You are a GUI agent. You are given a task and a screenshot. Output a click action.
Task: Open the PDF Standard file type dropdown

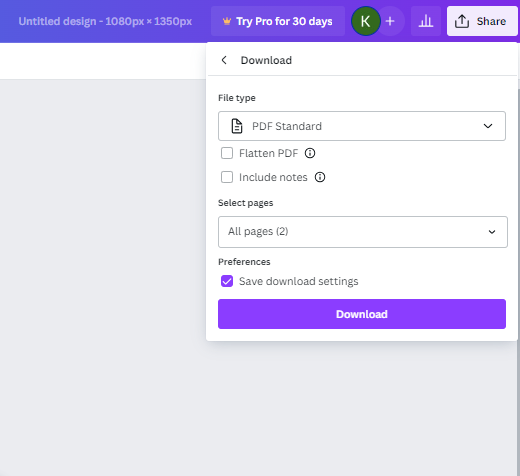click(362, 126)
